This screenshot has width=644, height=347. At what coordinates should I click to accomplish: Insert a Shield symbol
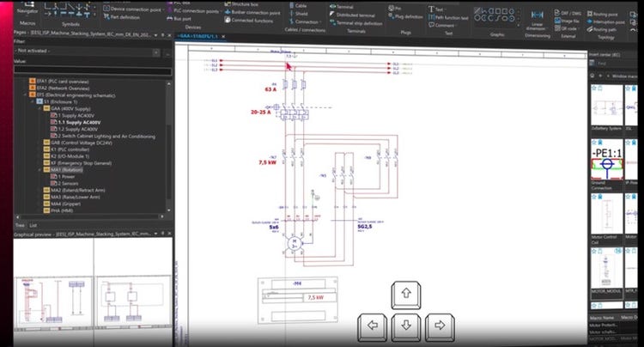click(299, 14)
